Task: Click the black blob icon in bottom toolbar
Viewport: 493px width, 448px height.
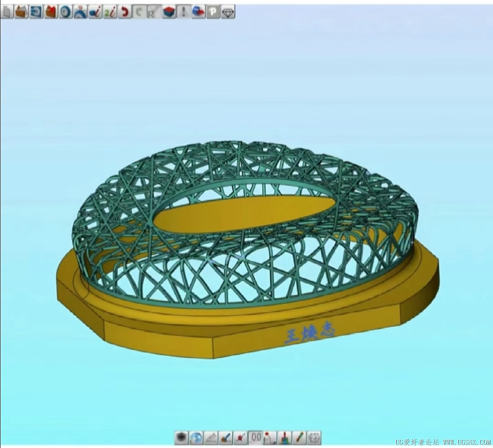Action: tap(181, 437)
